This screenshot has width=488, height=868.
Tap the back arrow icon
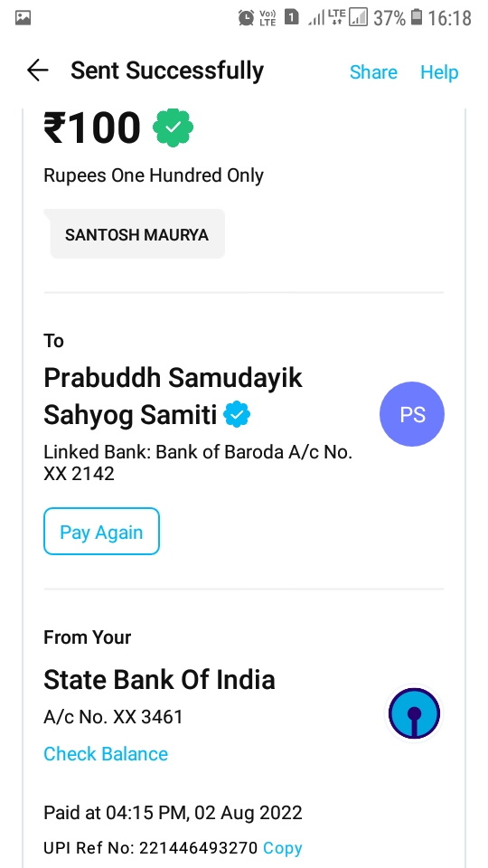point(38,71)
